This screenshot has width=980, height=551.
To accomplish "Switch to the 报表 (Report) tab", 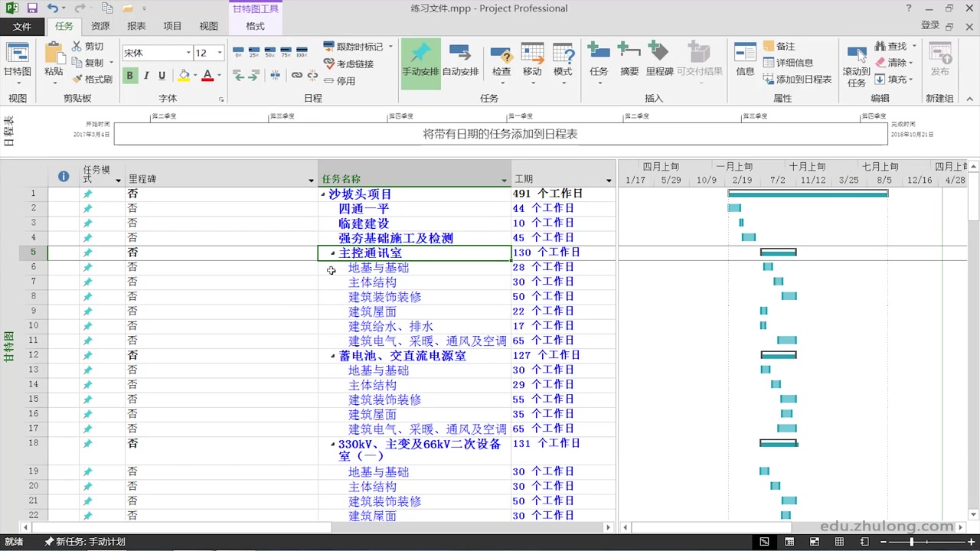I will [136, 26].
